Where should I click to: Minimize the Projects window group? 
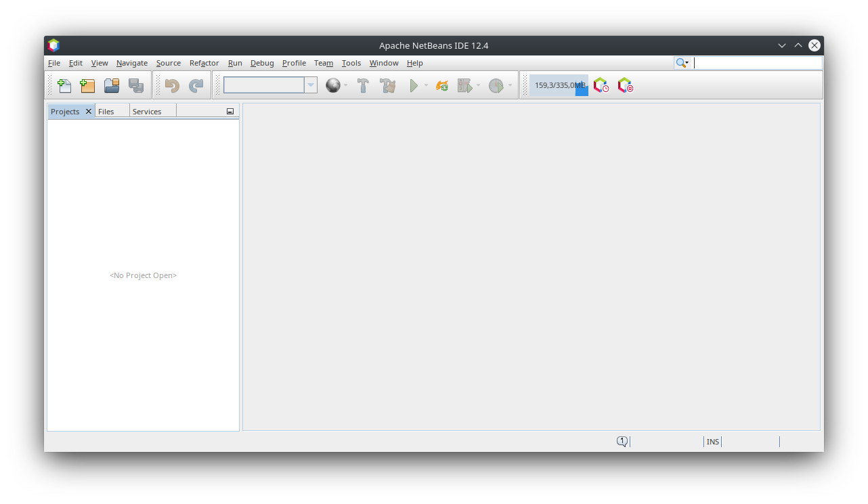point(230,112)
